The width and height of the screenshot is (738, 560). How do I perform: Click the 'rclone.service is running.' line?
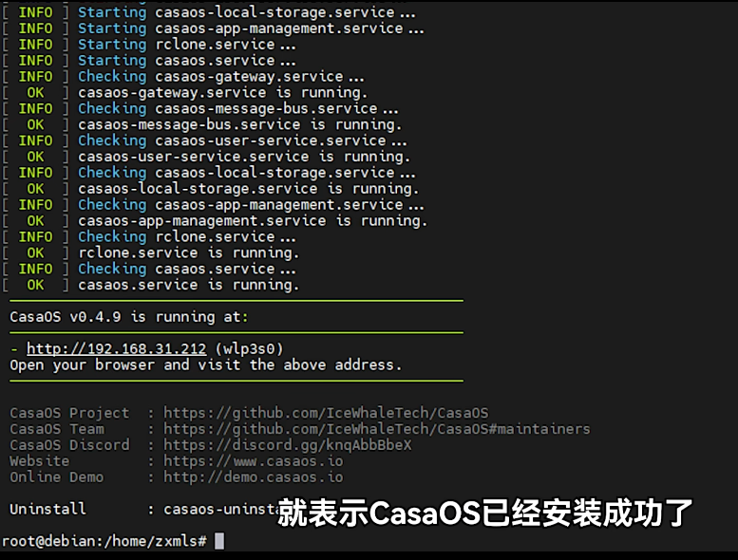coord(188,253)
